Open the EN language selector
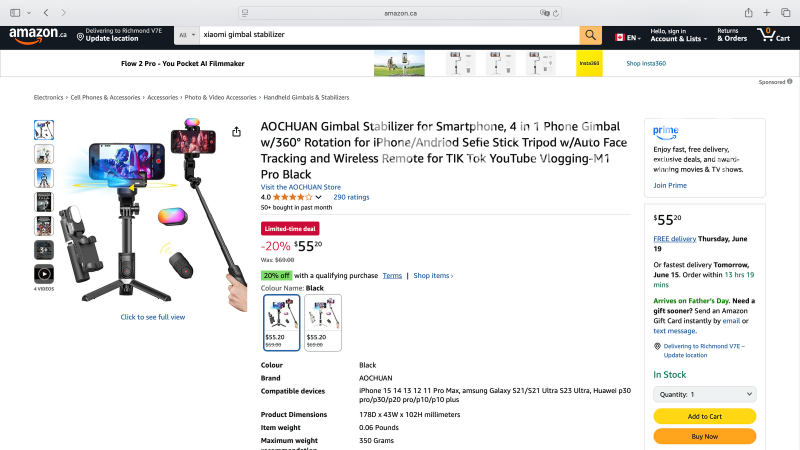Screen dimensions: 800x450 [626, 35]
